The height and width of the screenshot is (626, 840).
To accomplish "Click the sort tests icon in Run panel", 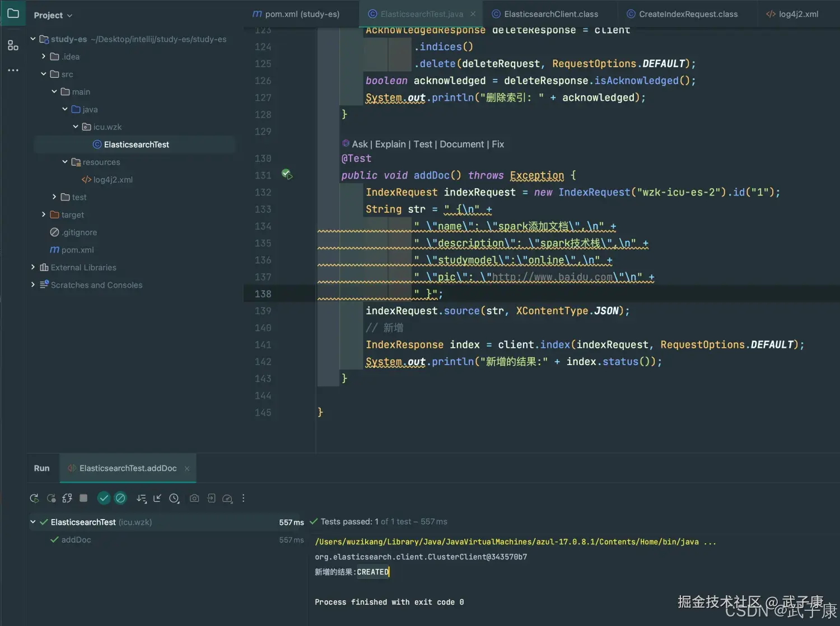I will (x=141, y=498).
